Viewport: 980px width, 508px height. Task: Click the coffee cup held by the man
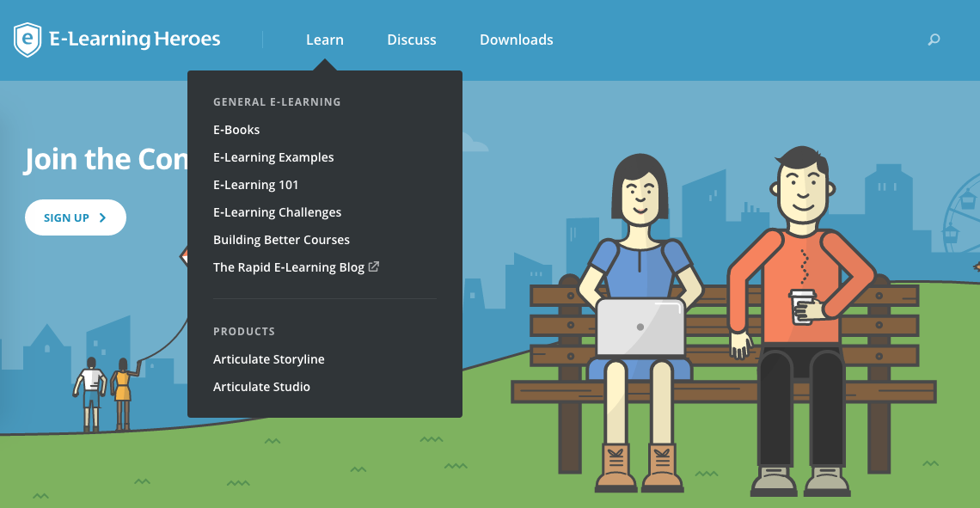point(802,306)
